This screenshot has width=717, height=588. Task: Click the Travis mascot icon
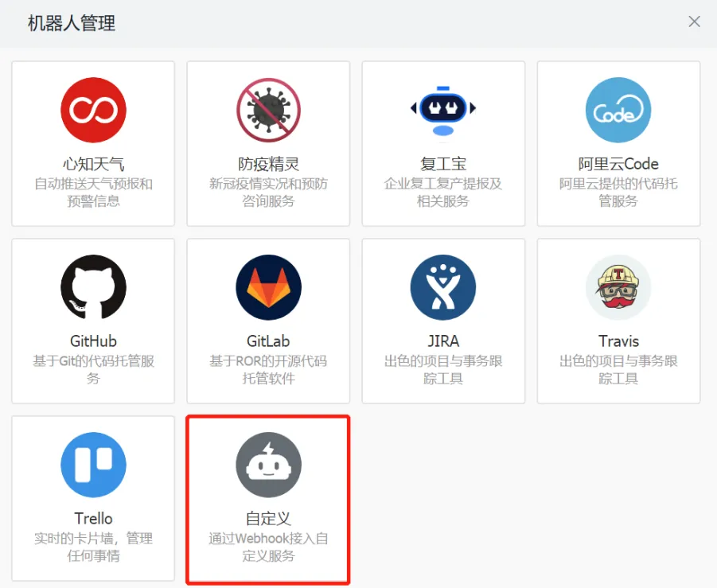click(x=618, y=287)
